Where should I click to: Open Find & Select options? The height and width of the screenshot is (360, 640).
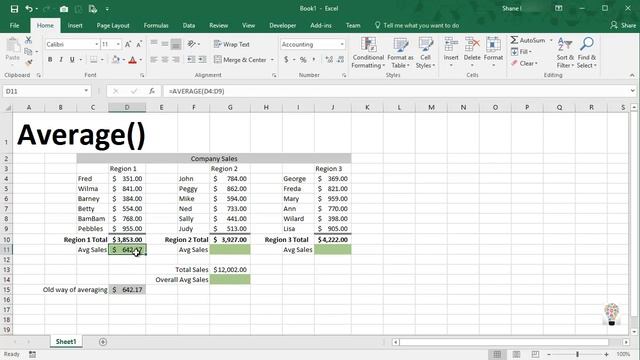click(587, 53)
